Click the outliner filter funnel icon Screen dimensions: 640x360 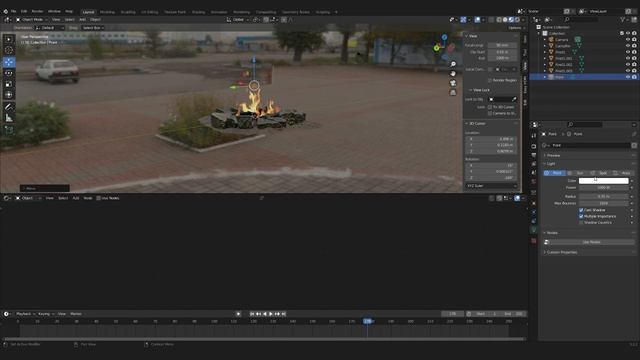(x=623, y=19)
